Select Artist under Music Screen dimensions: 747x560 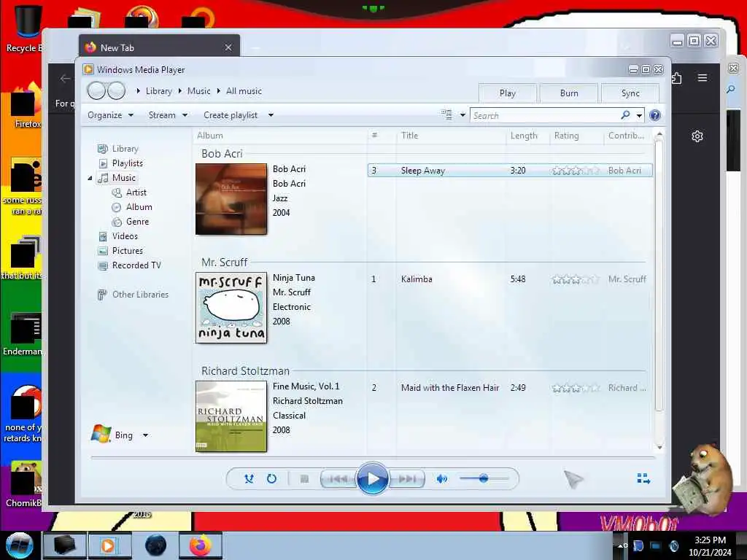[136, 192]
